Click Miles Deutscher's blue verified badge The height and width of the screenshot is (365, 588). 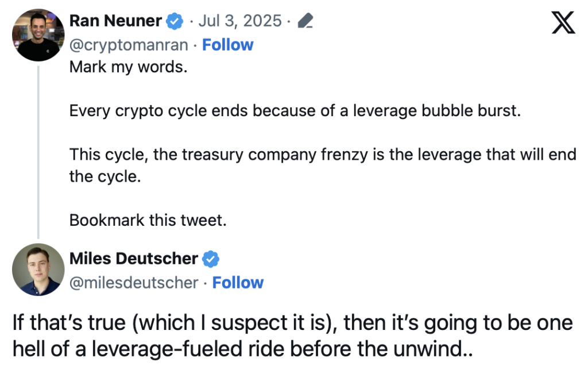pos(211,259)
